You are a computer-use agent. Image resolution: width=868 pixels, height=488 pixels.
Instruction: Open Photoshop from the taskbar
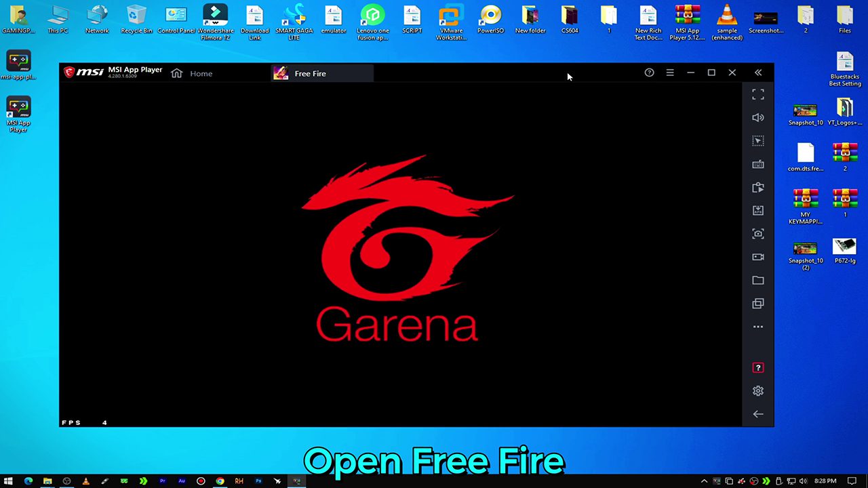tap(258, 481)
